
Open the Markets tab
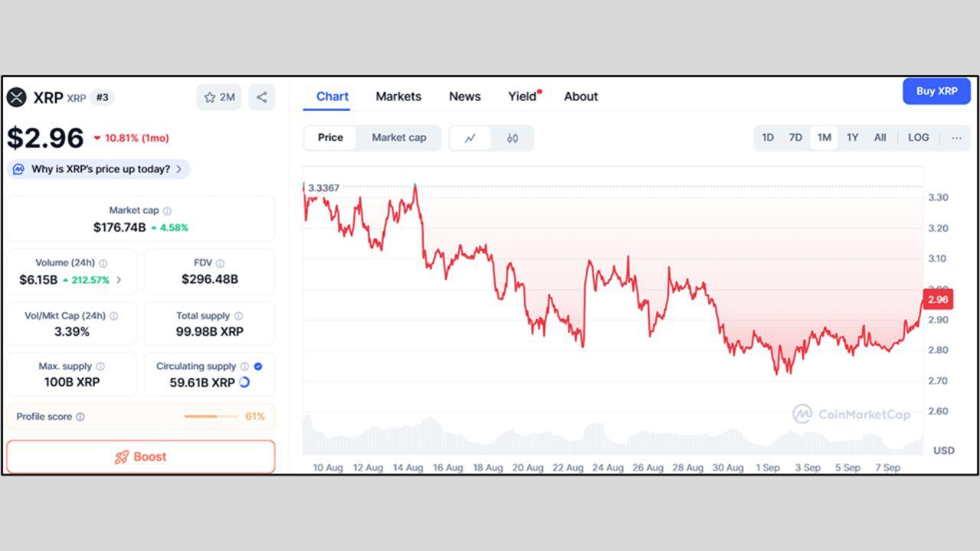(398, 96)
